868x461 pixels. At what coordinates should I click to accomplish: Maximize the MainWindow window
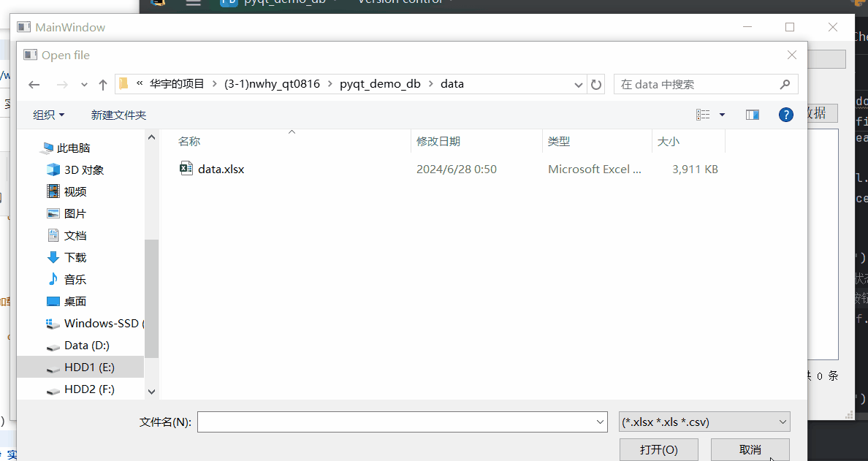pyautogui.click(x=790, y=27)
